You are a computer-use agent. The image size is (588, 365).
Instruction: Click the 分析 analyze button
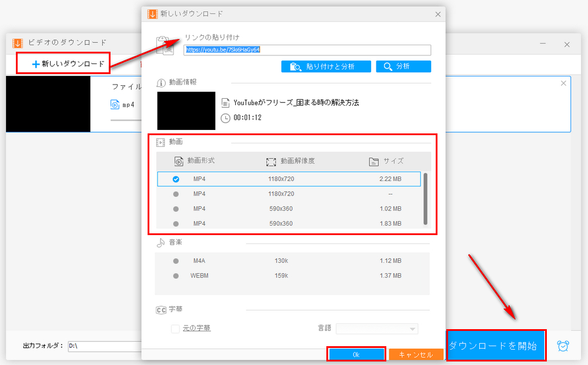403,66
